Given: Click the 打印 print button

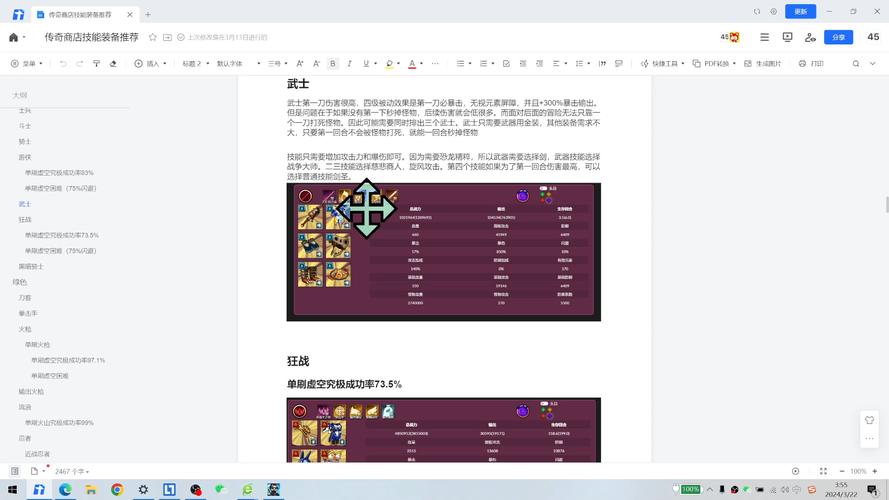Looking at the screenshot, I should click(x=811, y=63).
